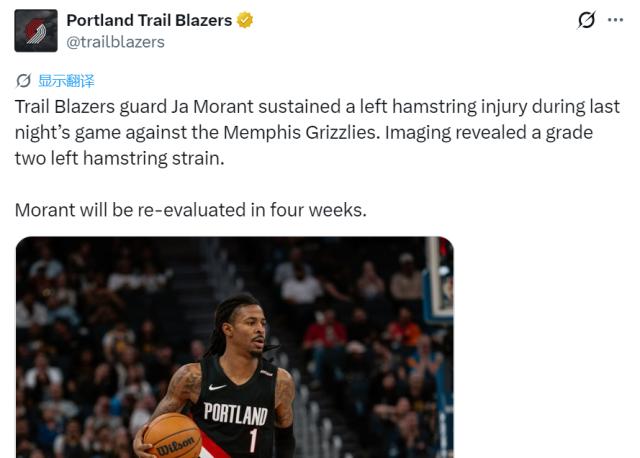Image resolution: width=640 pixels, height=458 pixels.
Task: Click the gold verified badge
Action: tap(245, 20)
